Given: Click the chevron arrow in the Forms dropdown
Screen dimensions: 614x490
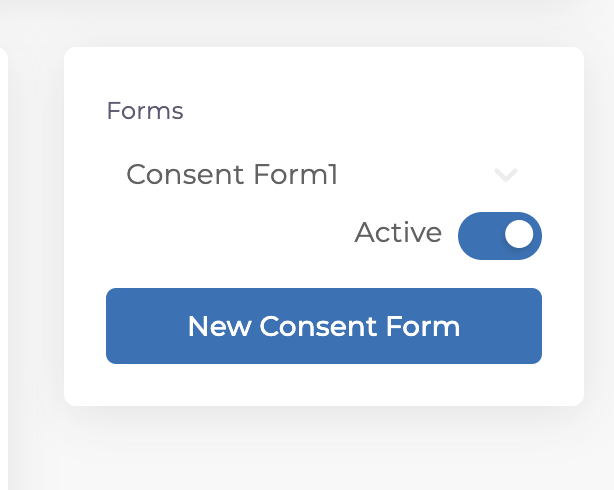Looking at the screenshot, I should pyautogui.click(x=506, y=176).
